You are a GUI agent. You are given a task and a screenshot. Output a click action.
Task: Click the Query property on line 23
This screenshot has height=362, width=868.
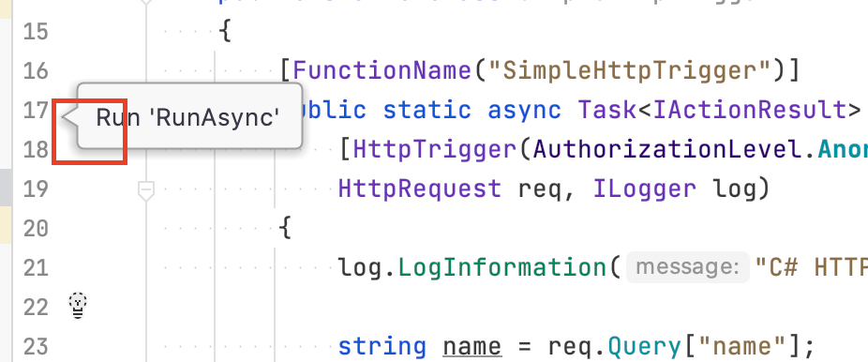644,347
